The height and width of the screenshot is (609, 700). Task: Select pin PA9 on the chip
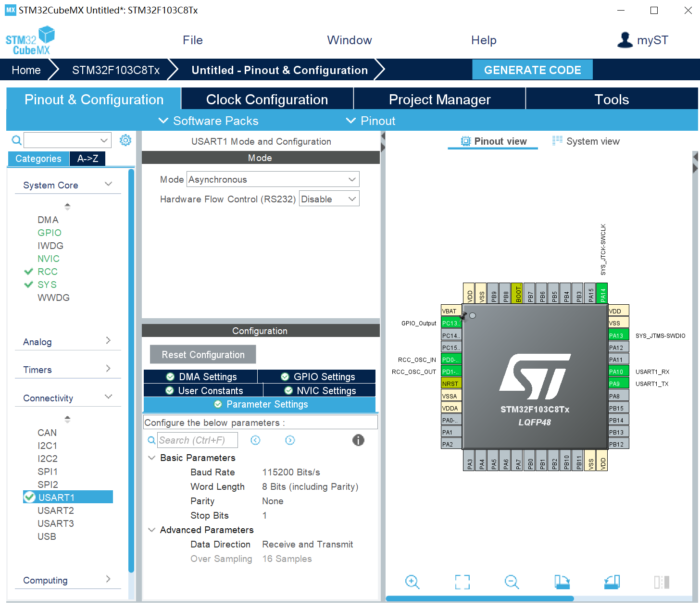pyautogui.click(x=618, y=384)
